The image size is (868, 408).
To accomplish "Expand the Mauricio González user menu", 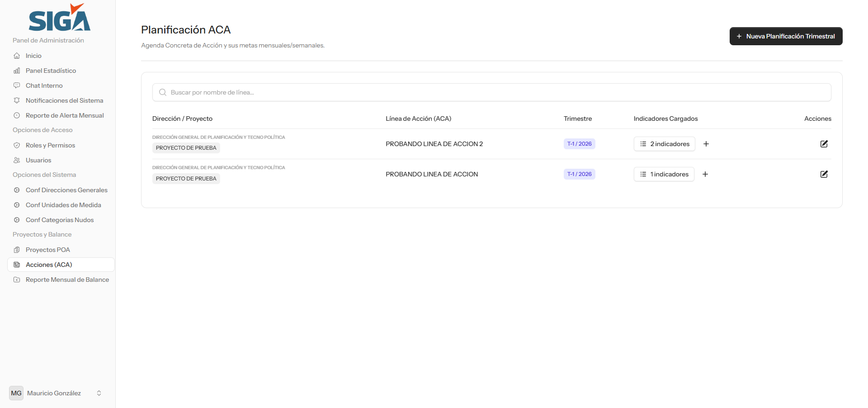I will point(99,393).
